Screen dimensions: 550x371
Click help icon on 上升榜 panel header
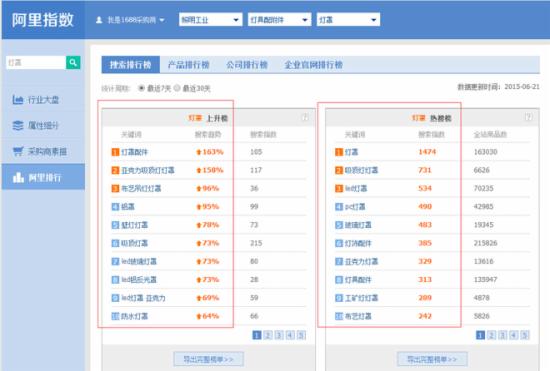(x=305, y=117)
